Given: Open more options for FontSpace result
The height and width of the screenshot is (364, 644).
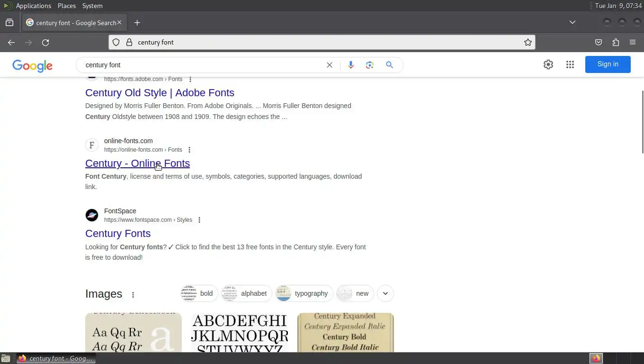Looking at the screenshot, I should coord(199,220).
